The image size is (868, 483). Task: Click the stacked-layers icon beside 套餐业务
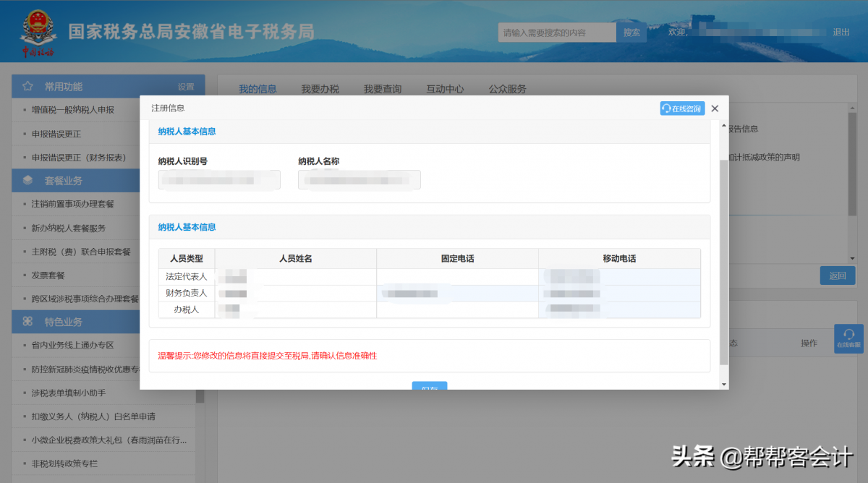27,181
